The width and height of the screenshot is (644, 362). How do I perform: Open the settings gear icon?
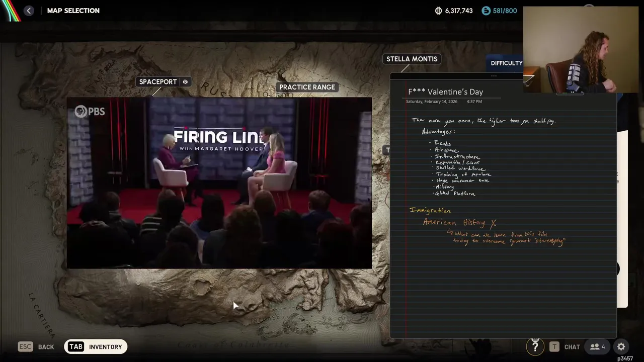621,347
